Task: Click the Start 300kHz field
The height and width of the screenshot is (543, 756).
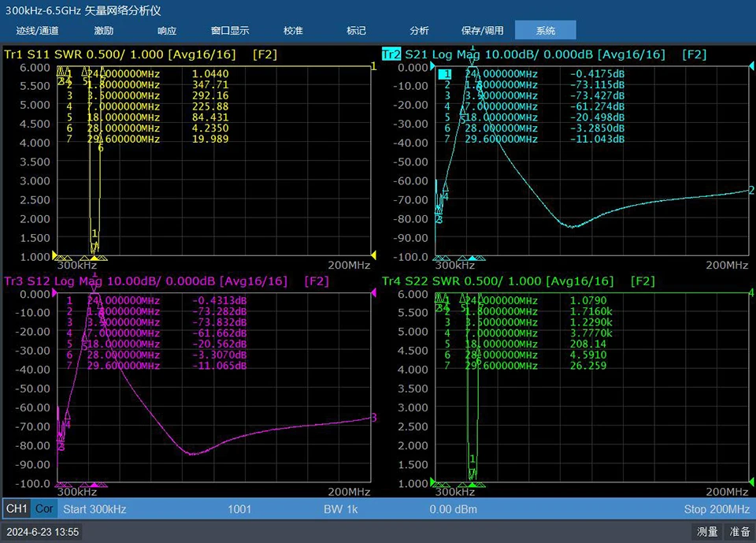Action: (95, 509)
